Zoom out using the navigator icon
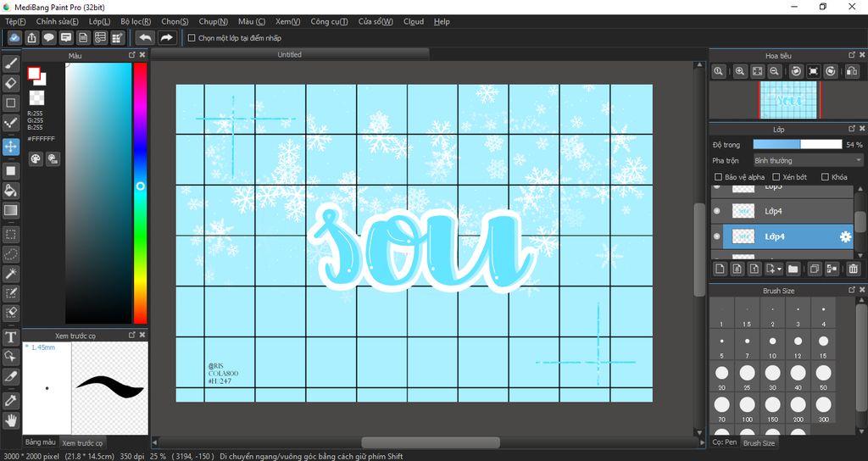The image size is (868, 461). [x=775, y=71]
